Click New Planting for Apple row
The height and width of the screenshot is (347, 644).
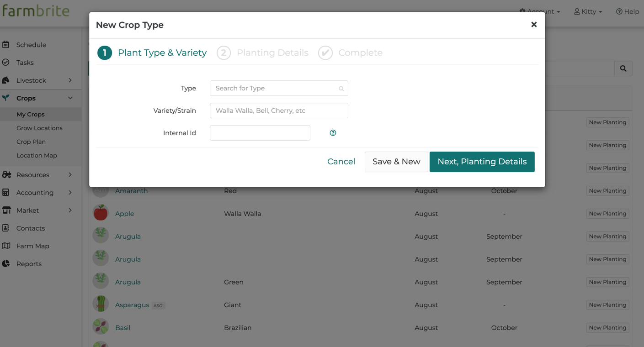pyautogui.click(x=607, y=214)
